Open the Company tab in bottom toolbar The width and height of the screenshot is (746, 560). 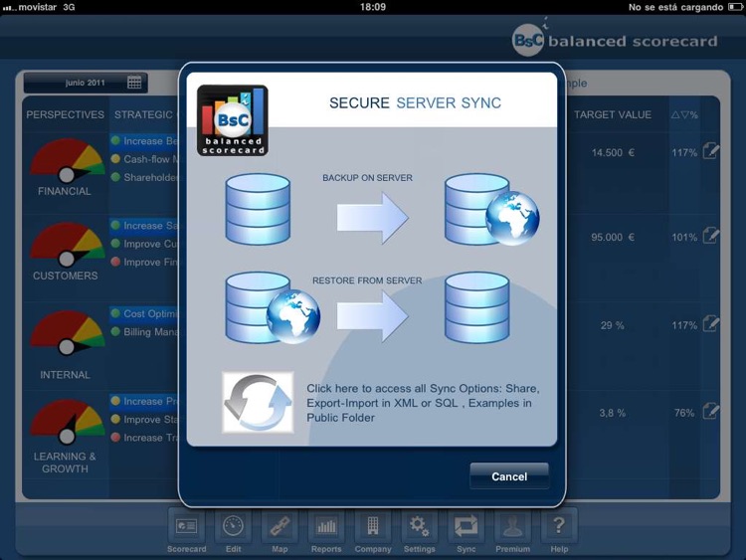tap(373, 532)
